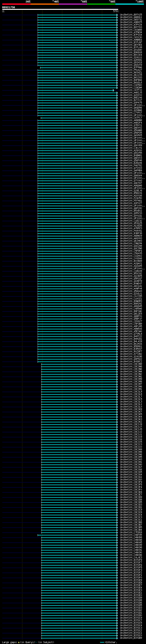The image size is (146, 644).
Task: Select hit label UniRef100_C8C3H0
Action: coord(131,464)
